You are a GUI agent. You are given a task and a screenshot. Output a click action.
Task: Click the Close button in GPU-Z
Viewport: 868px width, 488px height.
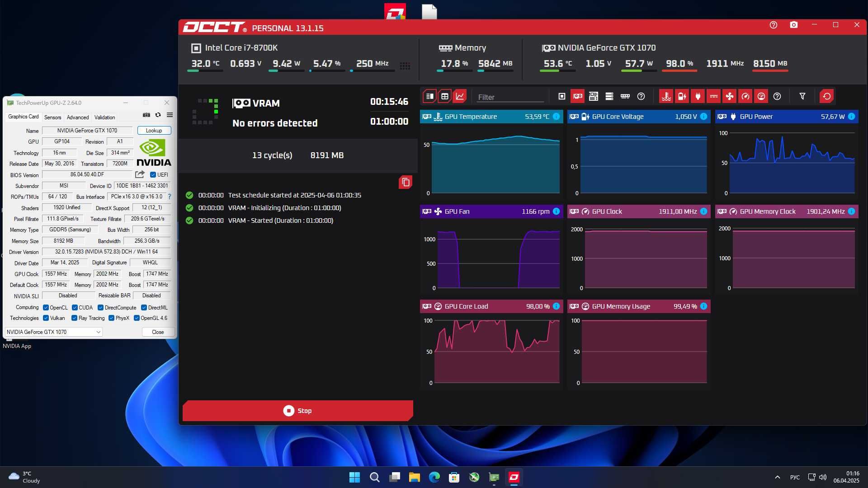point(158,332)
